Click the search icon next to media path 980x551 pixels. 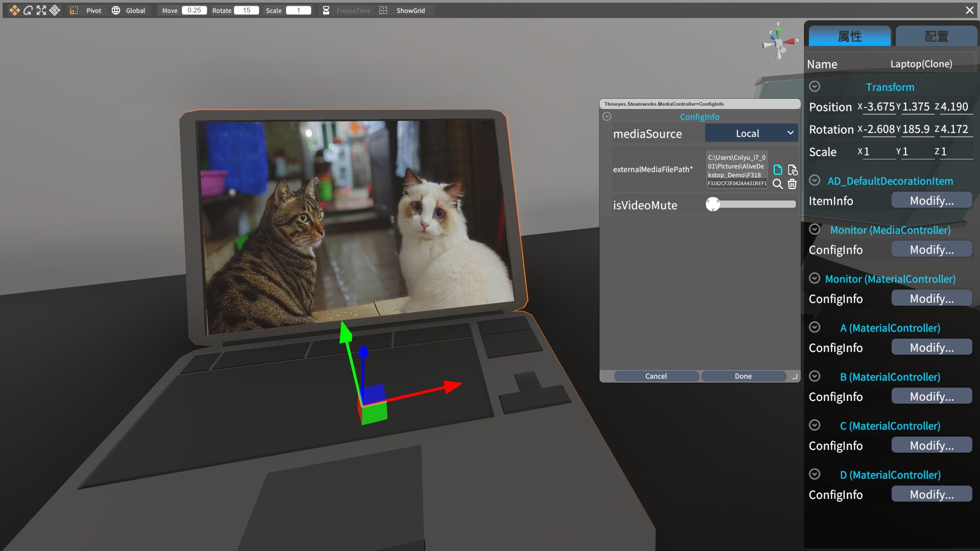778,184
